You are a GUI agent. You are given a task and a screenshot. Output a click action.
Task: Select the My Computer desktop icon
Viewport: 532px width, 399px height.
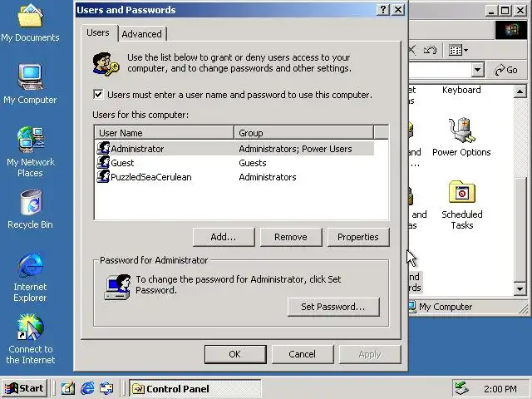(30, 85)
